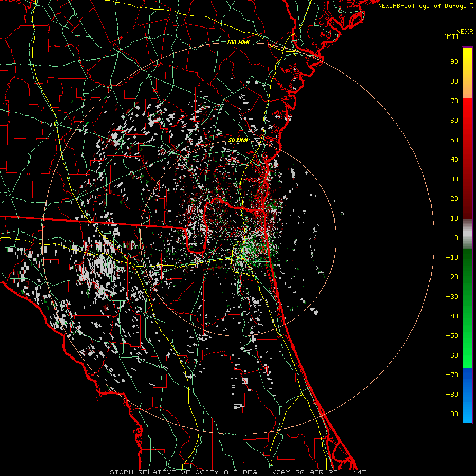Click the -30 scale value
This screenshot has width=476, height=476.
452,297
